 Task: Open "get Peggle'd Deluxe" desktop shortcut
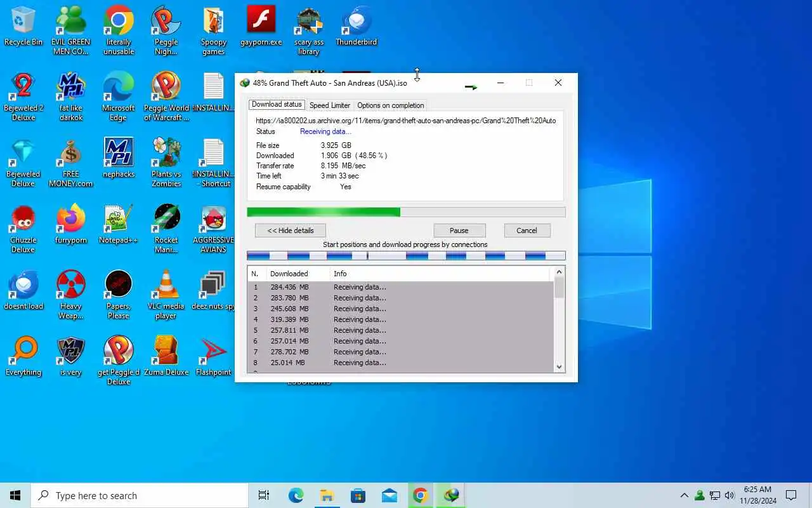click(119, 361)
